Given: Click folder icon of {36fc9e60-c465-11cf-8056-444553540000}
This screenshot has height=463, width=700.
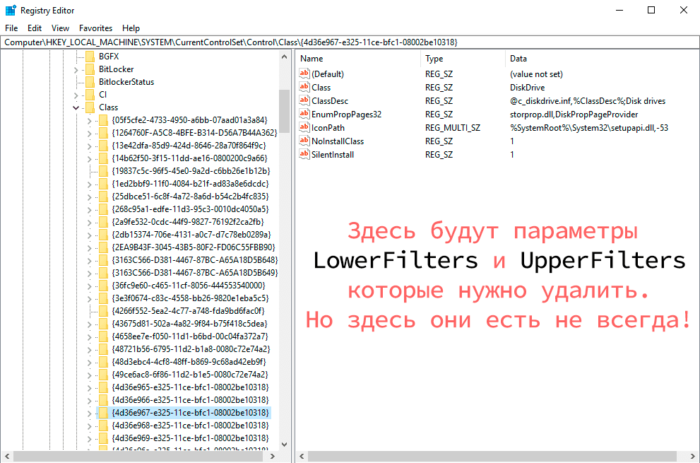Looking at the screenshot, I should pos(104,285).
